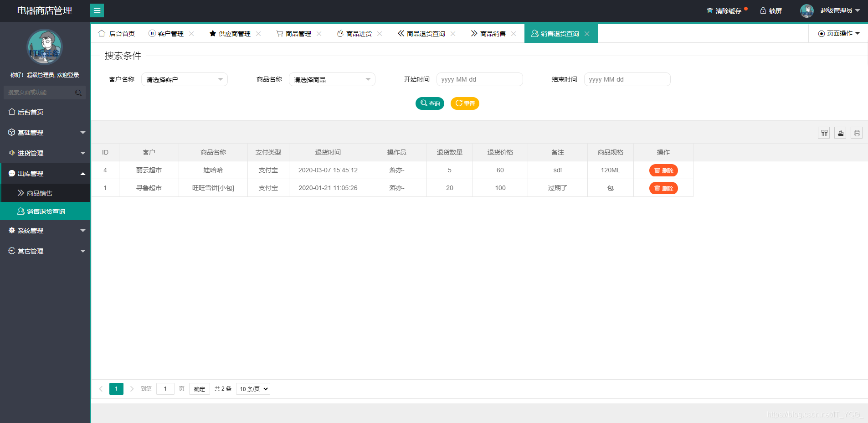Open the column display settings icon above table
Screen dimensions: 868x423
coord(824,133)
